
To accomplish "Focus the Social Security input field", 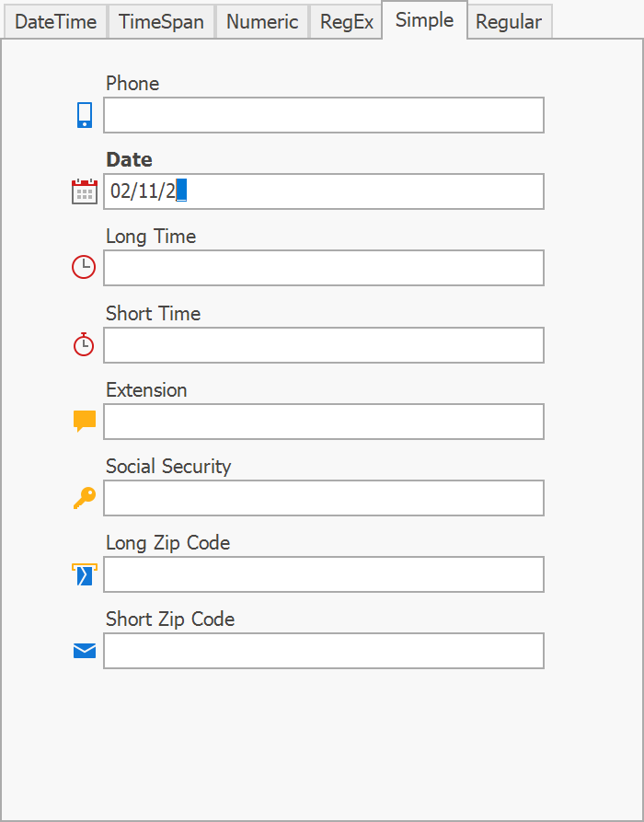I will pos(324,498).
